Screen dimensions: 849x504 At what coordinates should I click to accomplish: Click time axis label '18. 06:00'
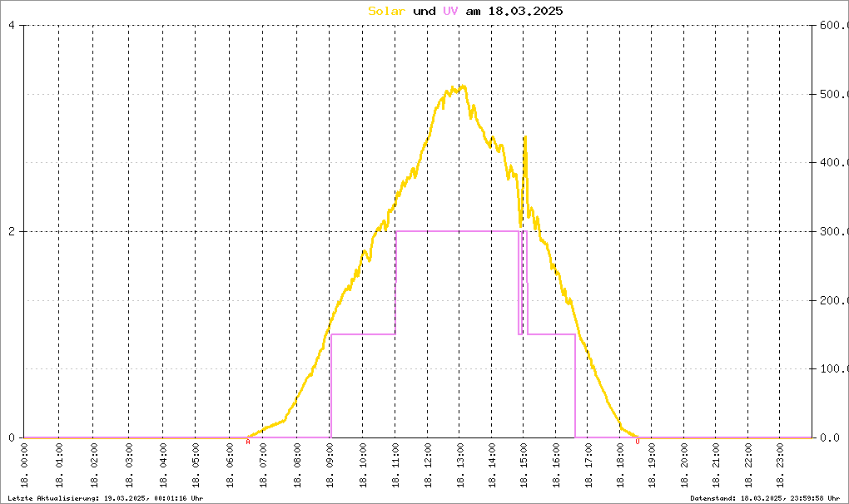click(230, 465)
